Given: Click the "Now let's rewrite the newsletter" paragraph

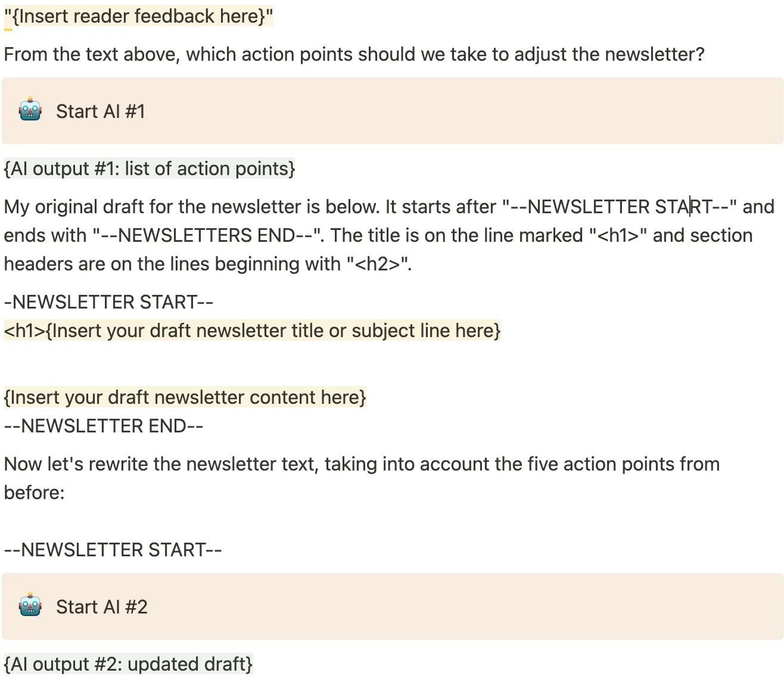Looking at the screenshot, I should (362, 478).
